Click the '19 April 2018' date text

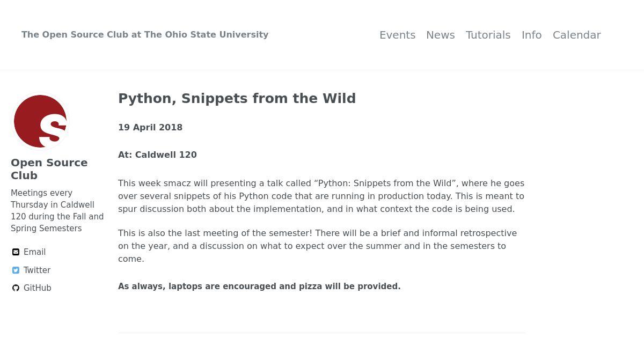tap(150, 128)
